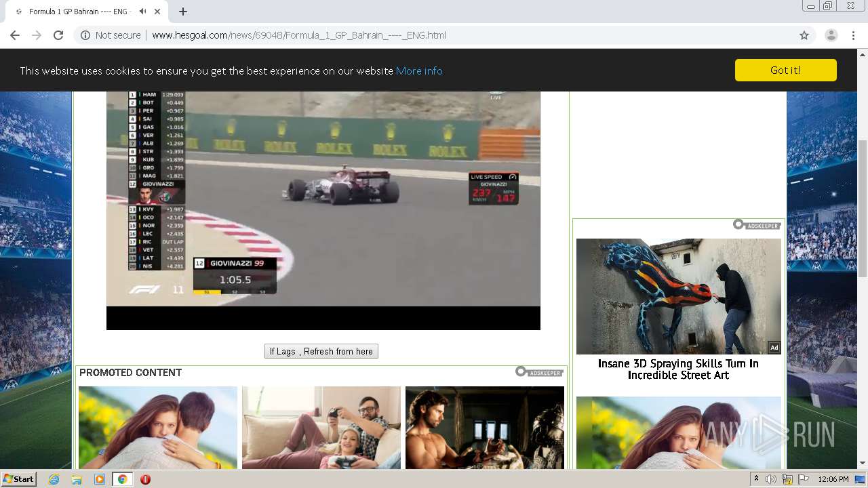Viewport: 868px width, 488px height.
Task: Click the show desktop tray icon
Action: 861,479
